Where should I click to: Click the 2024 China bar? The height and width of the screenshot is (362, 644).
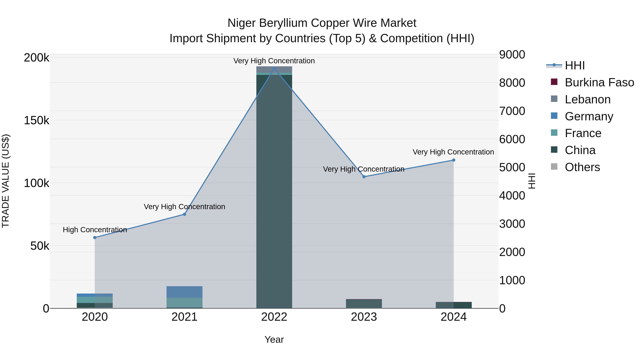[454, 305]
